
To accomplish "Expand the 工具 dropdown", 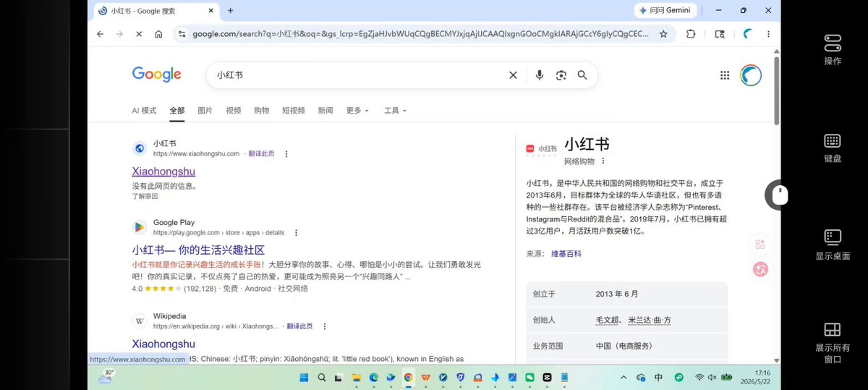I will point(395,111).
